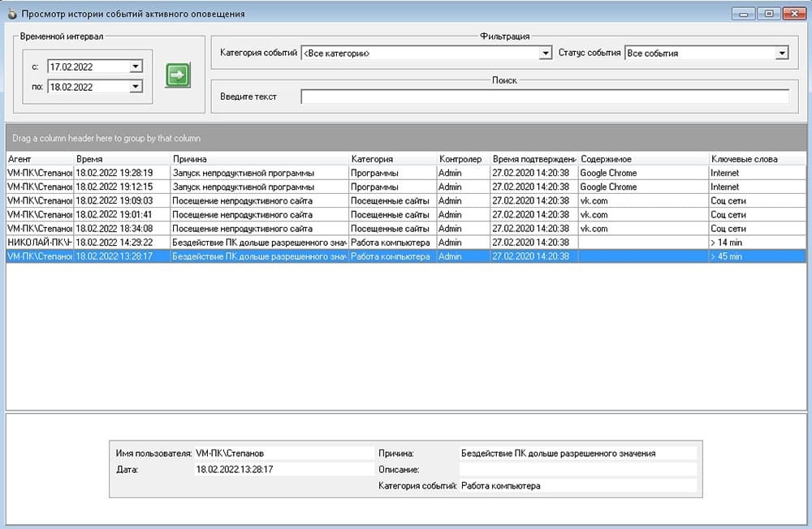The image size is (812, 529).
Task: Select the vk.com row at 19:09:03
Action: [x=406, y=201]
